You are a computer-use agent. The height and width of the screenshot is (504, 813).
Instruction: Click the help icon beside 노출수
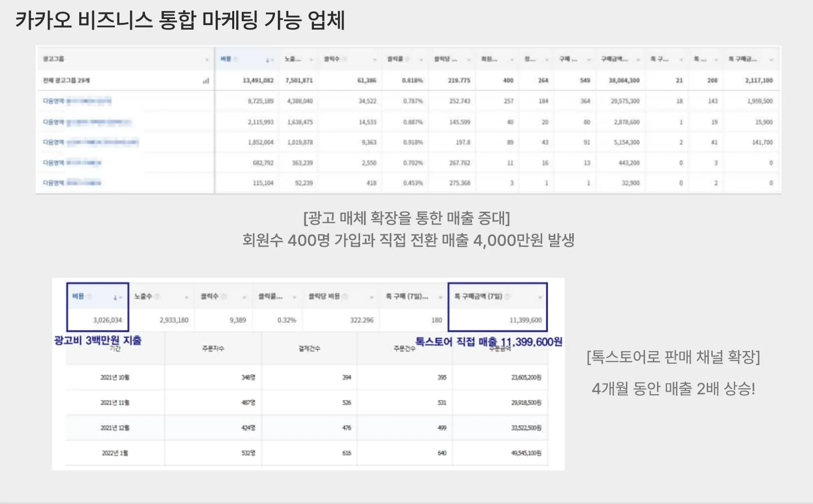157,296
